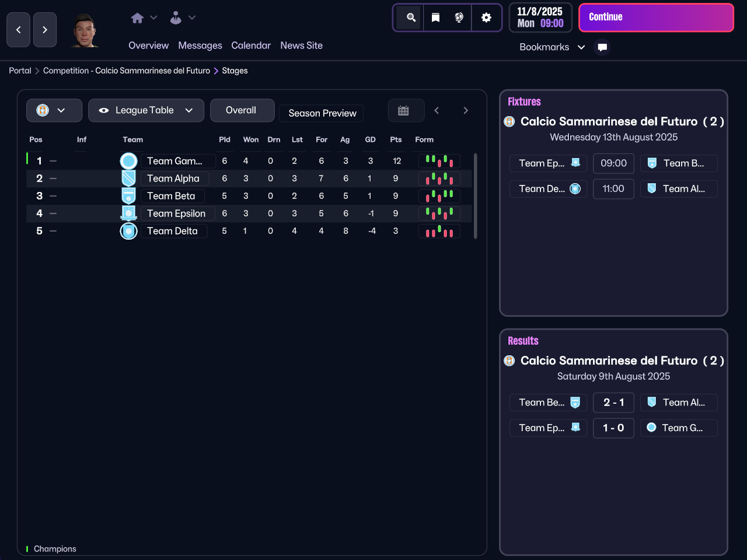This screenshot has height=560, width=747.
Task: Switch to the Calendar tab
Action: pyautogui.click(x=251, y=45)
